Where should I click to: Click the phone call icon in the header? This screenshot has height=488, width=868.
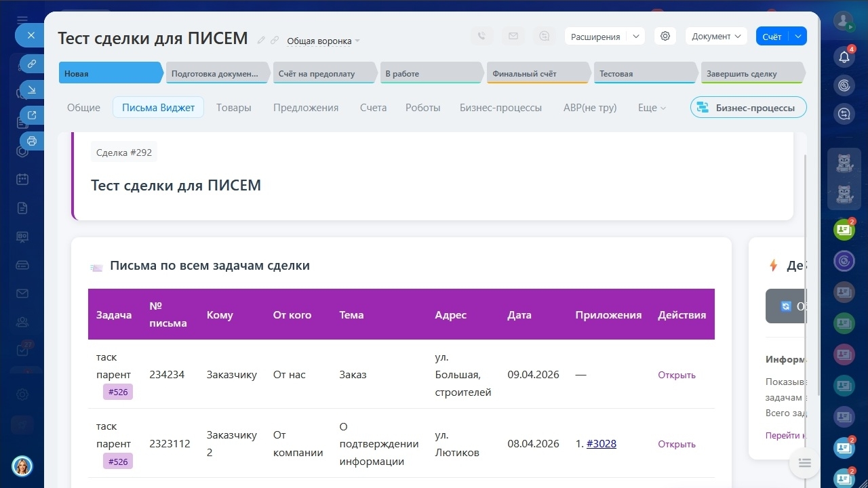[x=481, y=36]
